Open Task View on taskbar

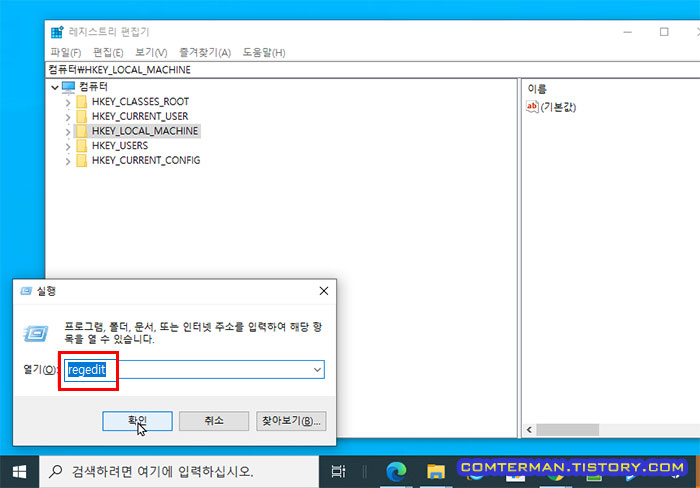tap(338, 471)
